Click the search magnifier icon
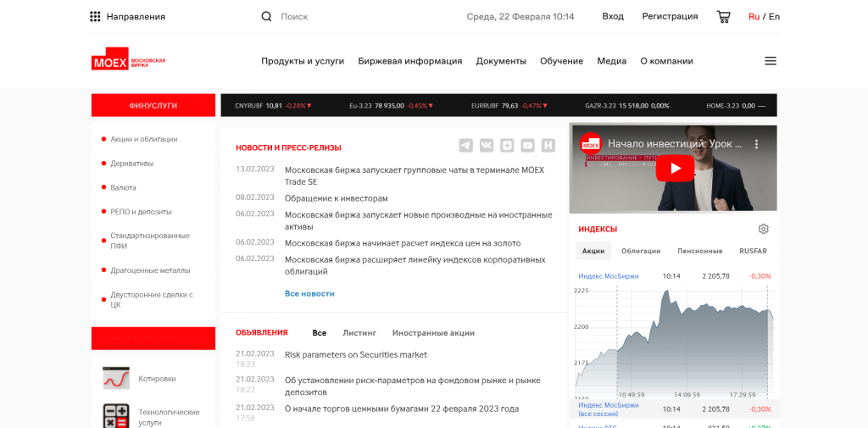The width and height of the screenshot is (868, 428). [x=267, y=16]
